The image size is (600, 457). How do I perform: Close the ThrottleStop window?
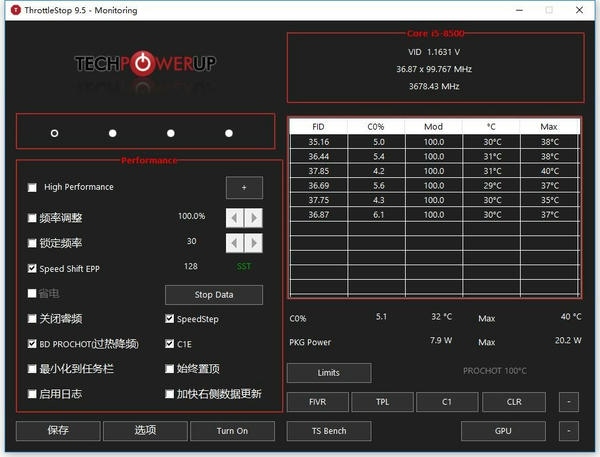(x=579, y=10)
